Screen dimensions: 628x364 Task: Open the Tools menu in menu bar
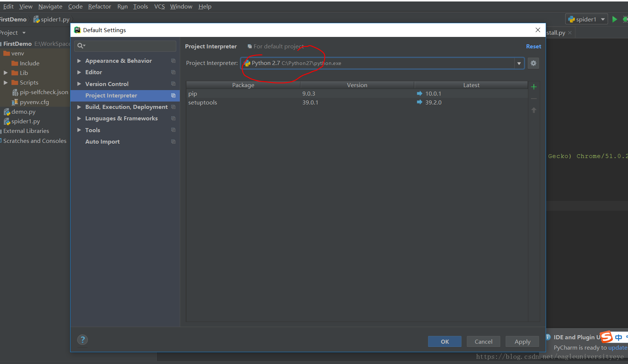(141, 7)
